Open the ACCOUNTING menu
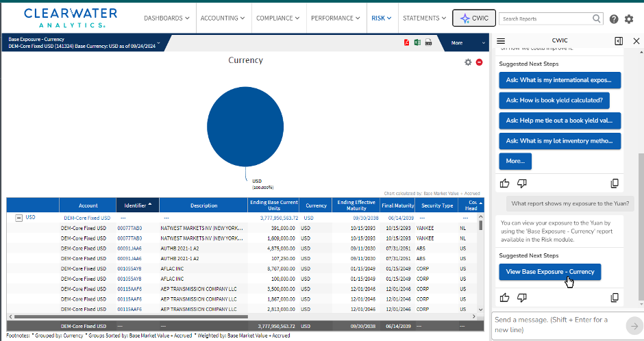 click(223, 18)
